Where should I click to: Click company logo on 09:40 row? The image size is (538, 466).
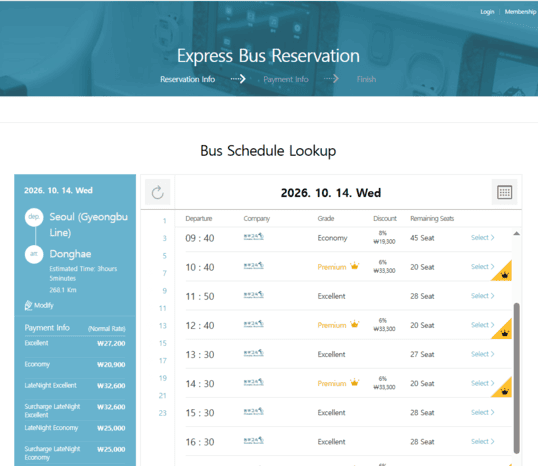tap(254, 236)
